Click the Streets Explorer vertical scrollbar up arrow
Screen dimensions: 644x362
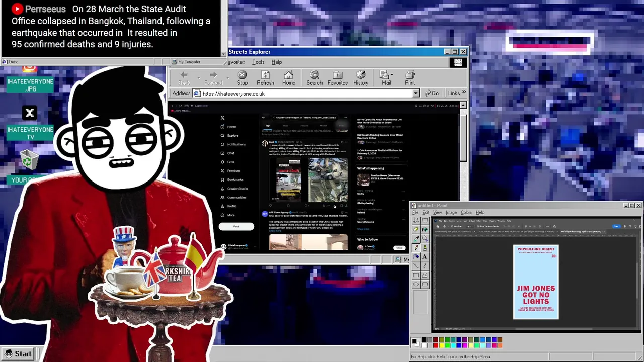point(463,105)
